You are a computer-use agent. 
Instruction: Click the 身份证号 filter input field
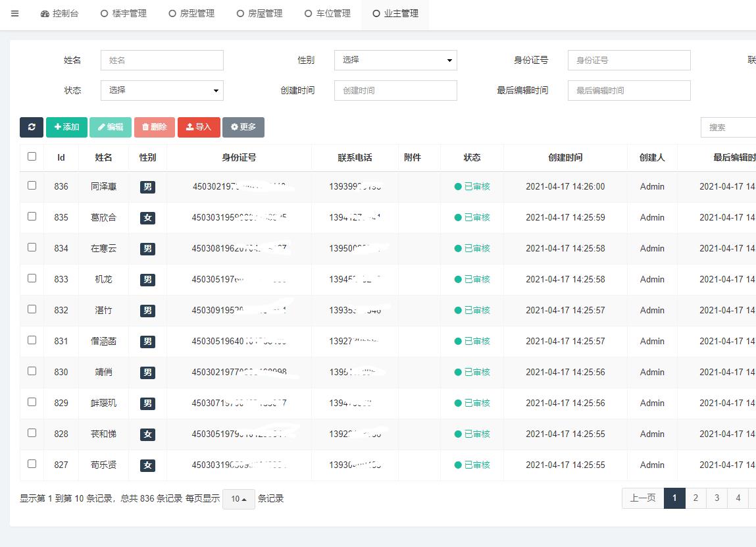629,60
